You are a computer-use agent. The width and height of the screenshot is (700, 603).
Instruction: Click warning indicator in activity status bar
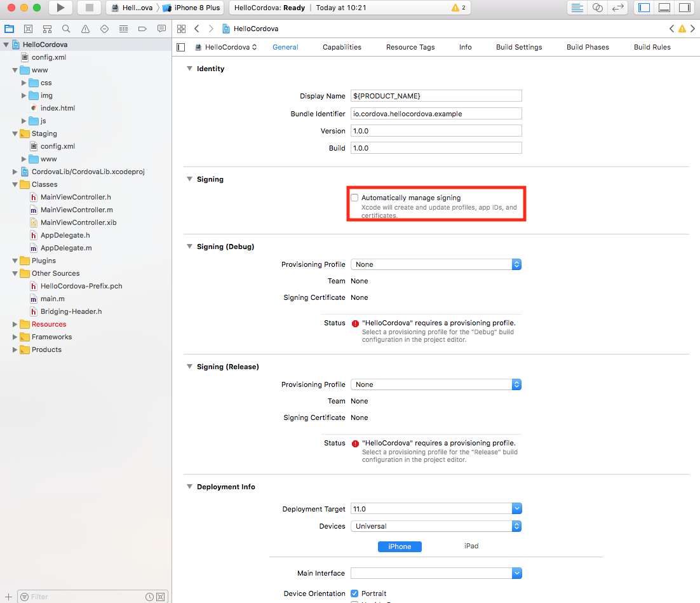(459, 8)
